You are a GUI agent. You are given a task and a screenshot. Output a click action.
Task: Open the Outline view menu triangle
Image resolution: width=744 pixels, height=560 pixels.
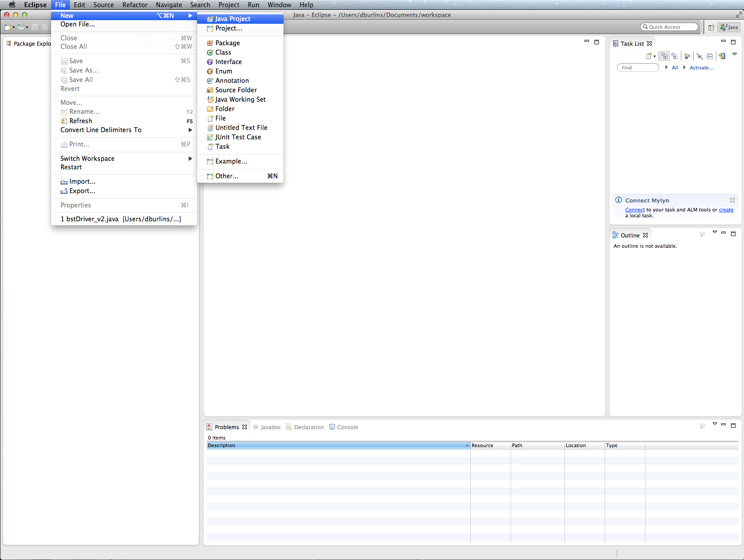click(715, 232)
